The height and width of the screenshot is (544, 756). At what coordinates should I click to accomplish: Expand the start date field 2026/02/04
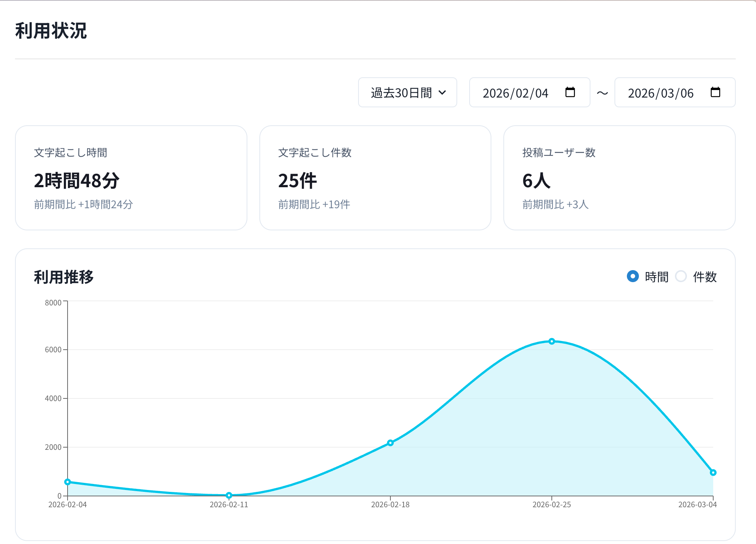529,93
